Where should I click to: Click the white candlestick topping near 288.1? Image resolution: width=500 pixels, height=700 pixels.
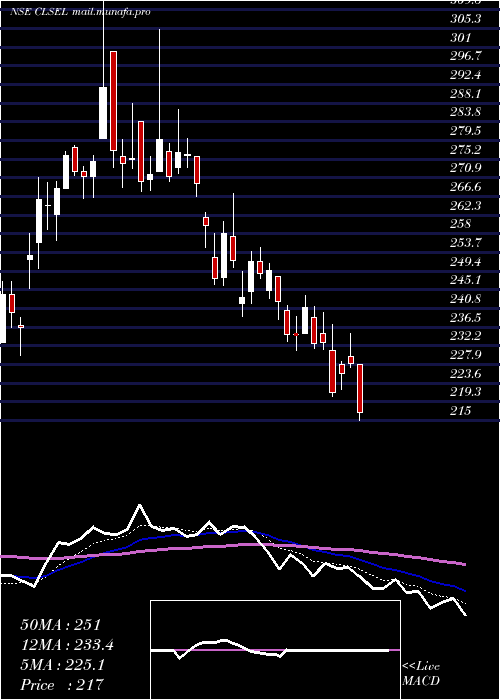tap(103, 113)
